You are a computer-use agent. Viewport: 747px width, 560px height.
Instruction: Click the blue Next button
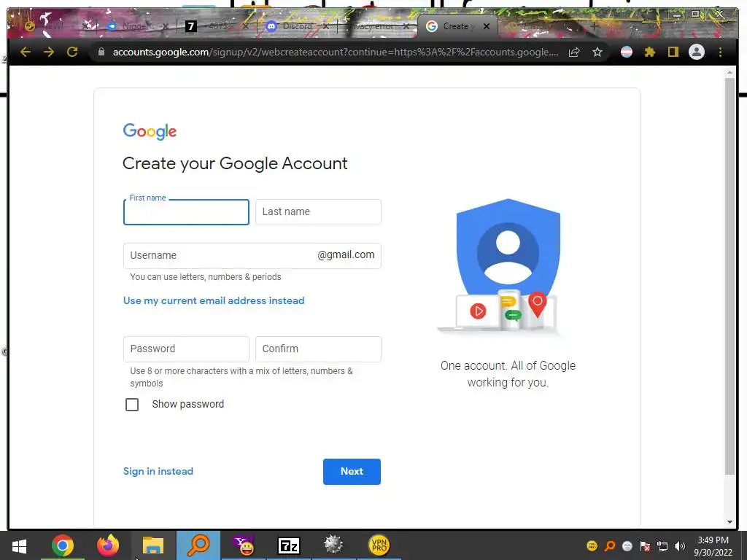352,472
